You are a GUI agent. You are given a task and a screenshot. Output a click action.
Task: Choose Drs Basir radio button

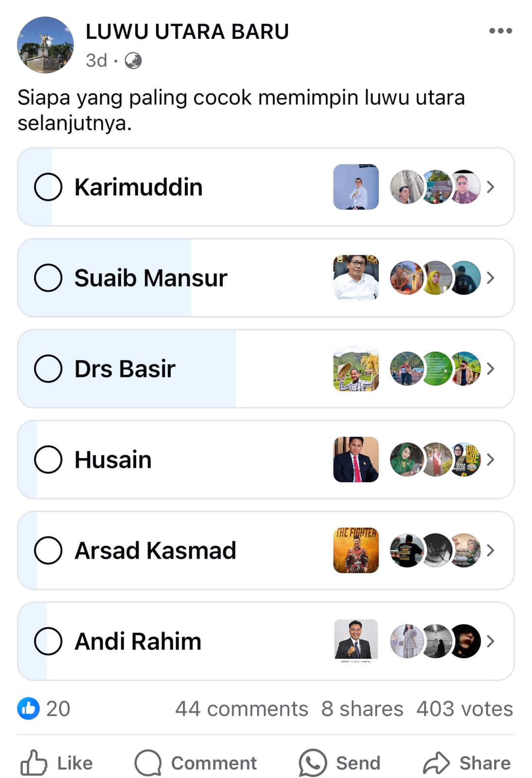(x=48, y=369)
